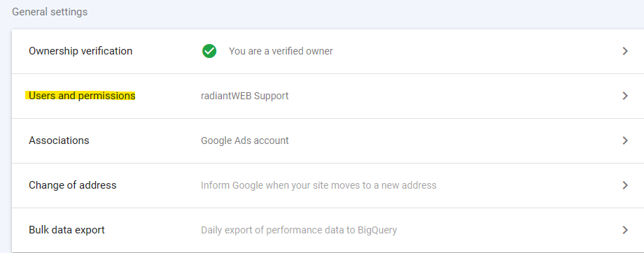Viewport: 644px width, 253px height.
Task: Click 'Daily export of performance data to BigQuery'
Action: (x=299, y=230)
